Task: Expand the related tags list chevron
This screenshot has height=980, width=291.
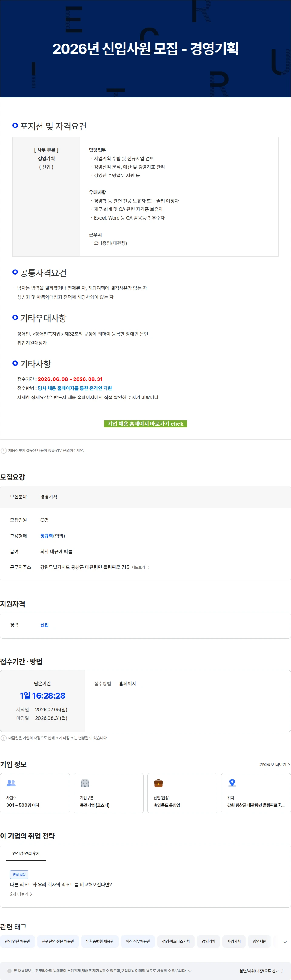Action: (x=284, y=942)
